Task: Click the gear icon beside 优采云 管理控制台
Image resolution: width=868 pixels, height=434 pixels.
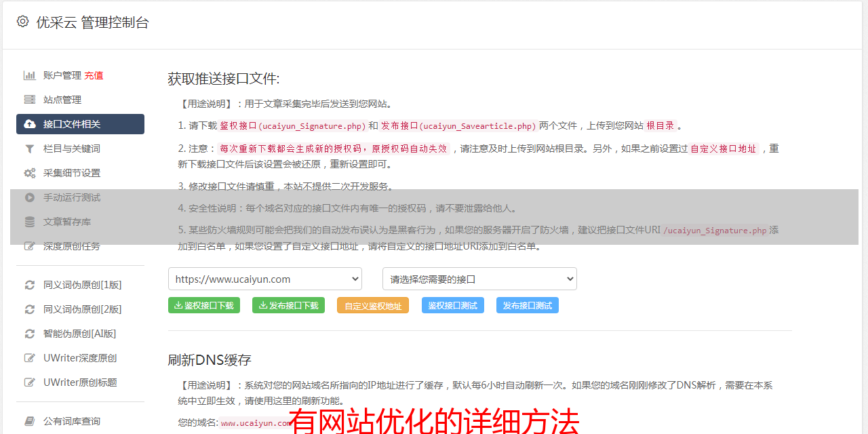Action: 22,22
